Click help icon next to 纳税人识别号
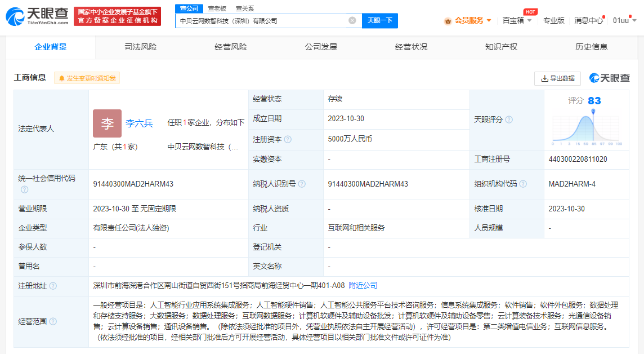644x354 pixels. 302,184
